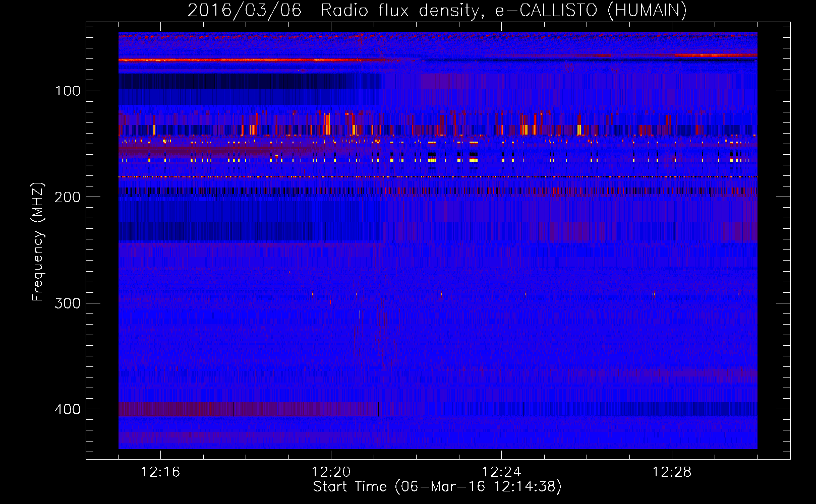Click the '12:28' time tick label

pos(672,472)
